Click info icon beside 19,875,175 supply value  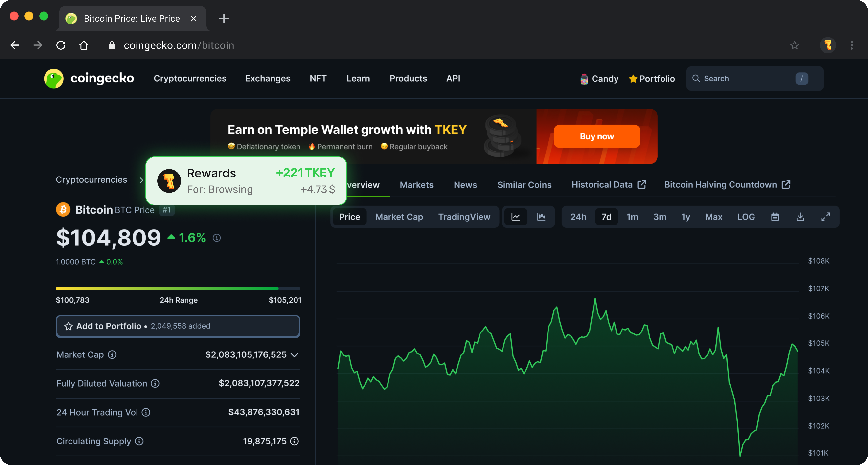click(295, 441)
